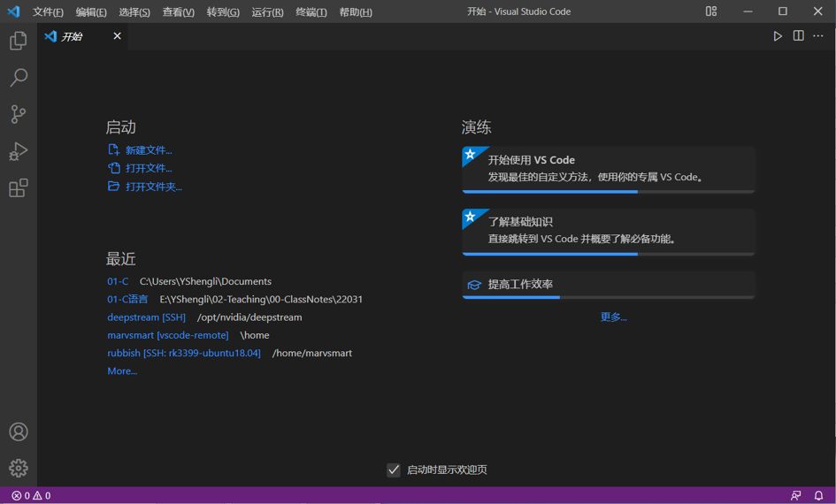Open the Manage gear icon
Image resolution: width=836 pixels, height=504 pixels.
pyautogui.click(x=18, y=469)
